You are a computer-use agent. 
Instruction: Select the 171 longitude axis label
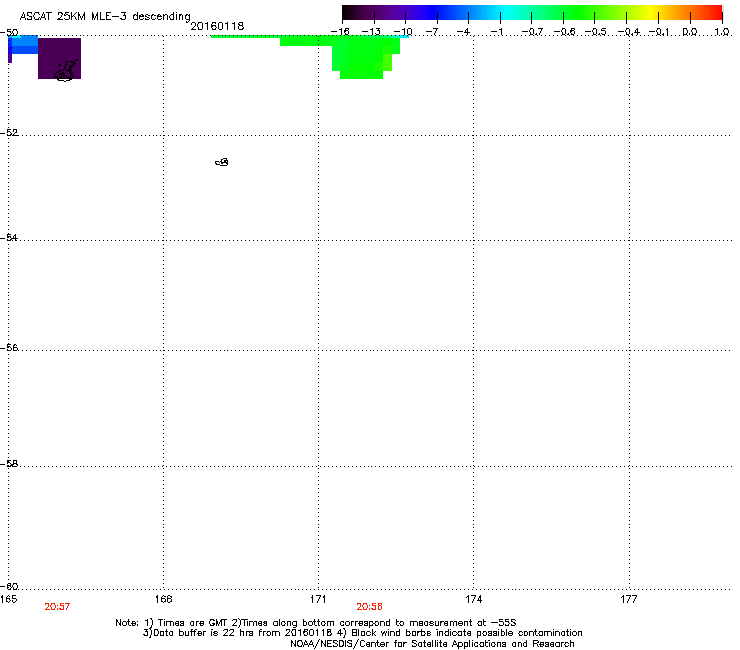pos(318,599)
